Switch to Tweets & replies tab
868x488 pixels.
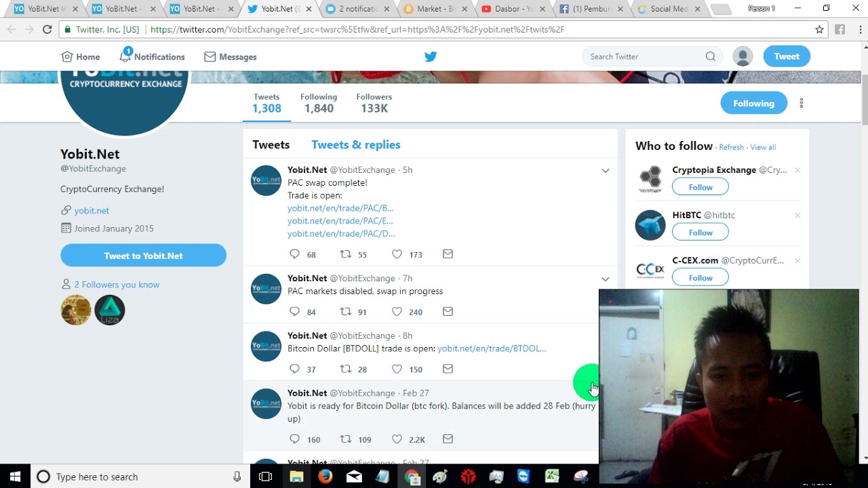click(356, 144)
